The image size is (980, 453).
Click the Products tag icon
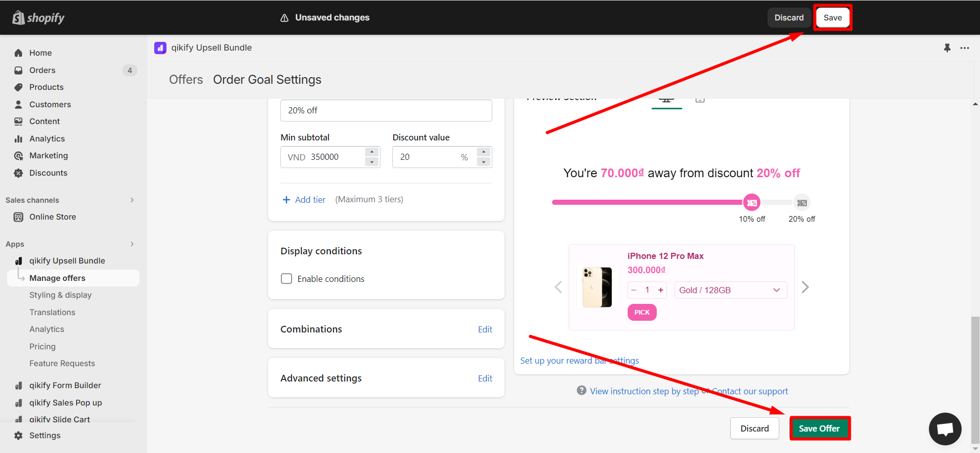click(18, 87)
